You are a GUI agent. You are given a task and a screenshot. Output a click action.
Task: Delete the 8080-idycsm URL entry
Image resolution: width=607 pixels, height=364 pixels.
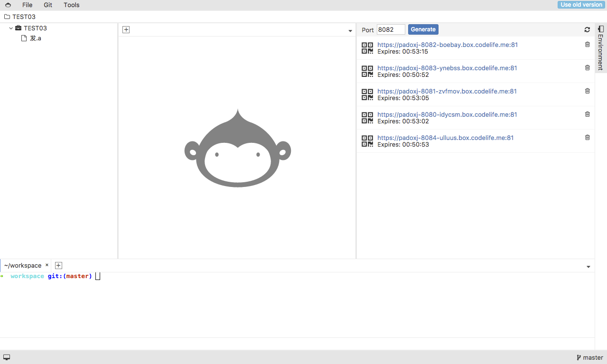[588, 114]
